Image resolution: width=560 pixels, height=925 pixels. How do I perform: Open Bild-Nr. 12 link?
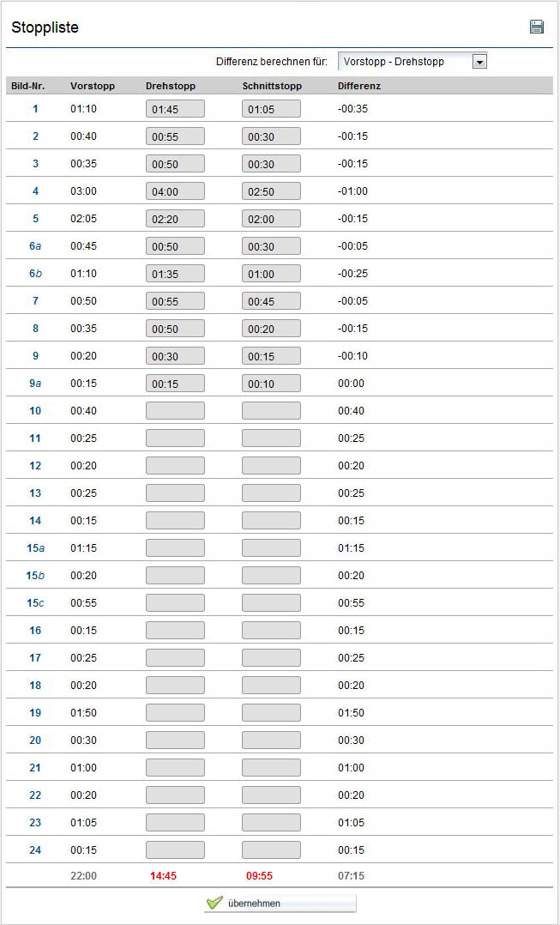point(35,465)
